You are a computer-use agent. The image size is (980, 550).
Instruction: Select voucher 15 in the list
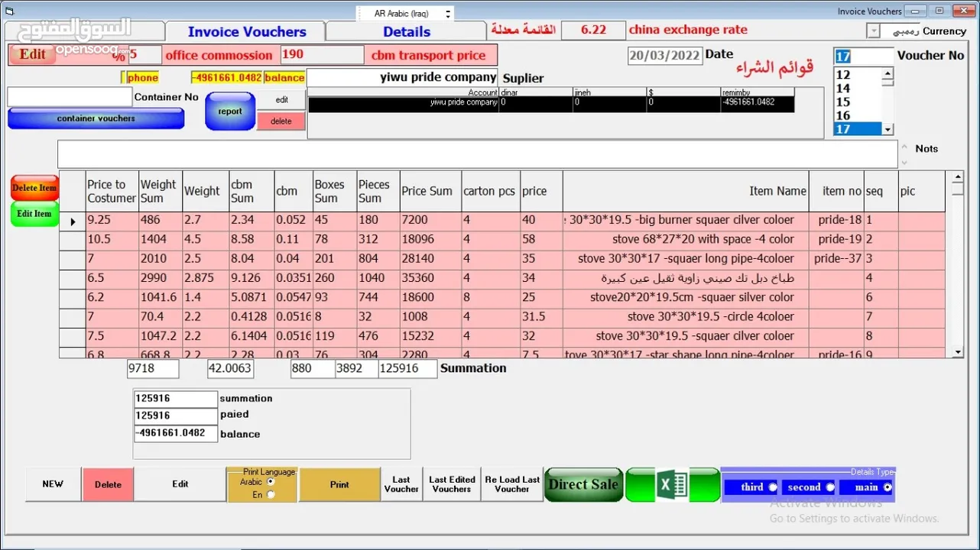[858, 102]
